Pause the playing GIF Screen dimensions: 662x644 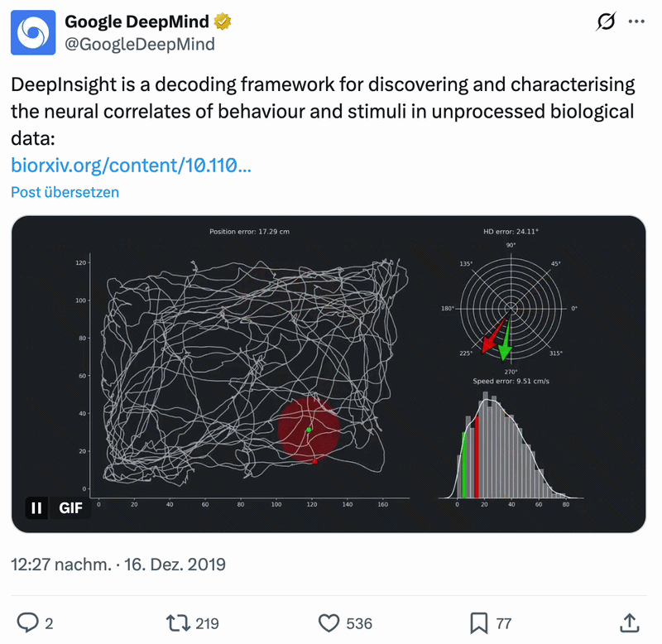click(x=36, y=507)
